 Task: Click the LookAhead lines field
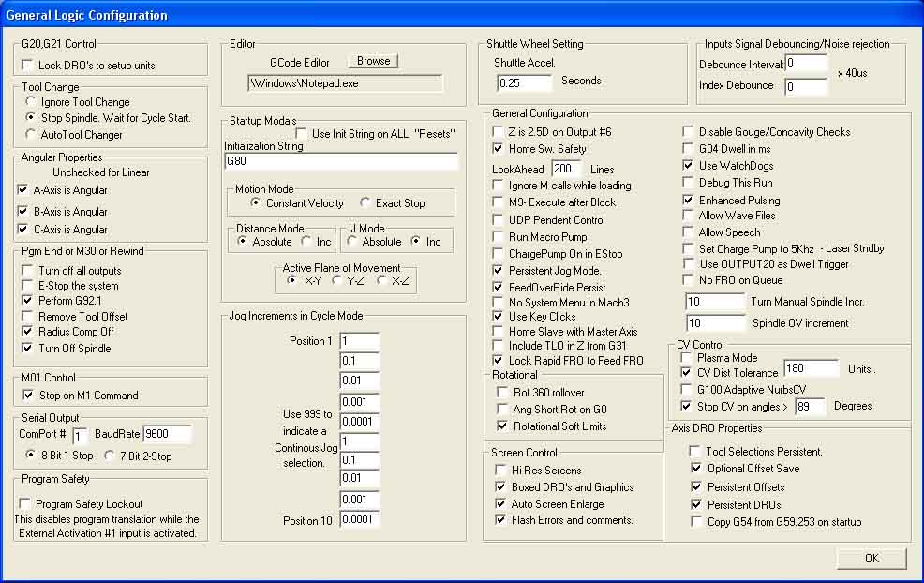click(566, 169)
